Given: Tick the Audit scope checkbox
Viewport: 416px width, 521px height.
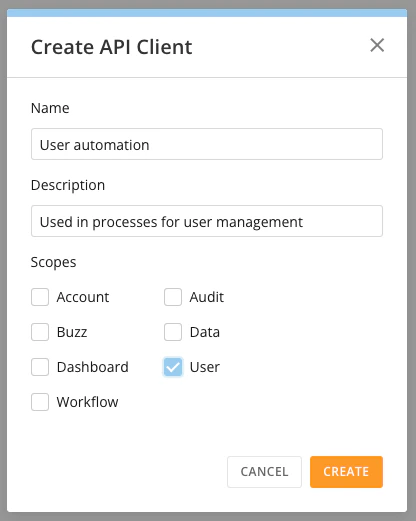Looking at the screenshot, I should pyautogui.click(x=173, y=297).
